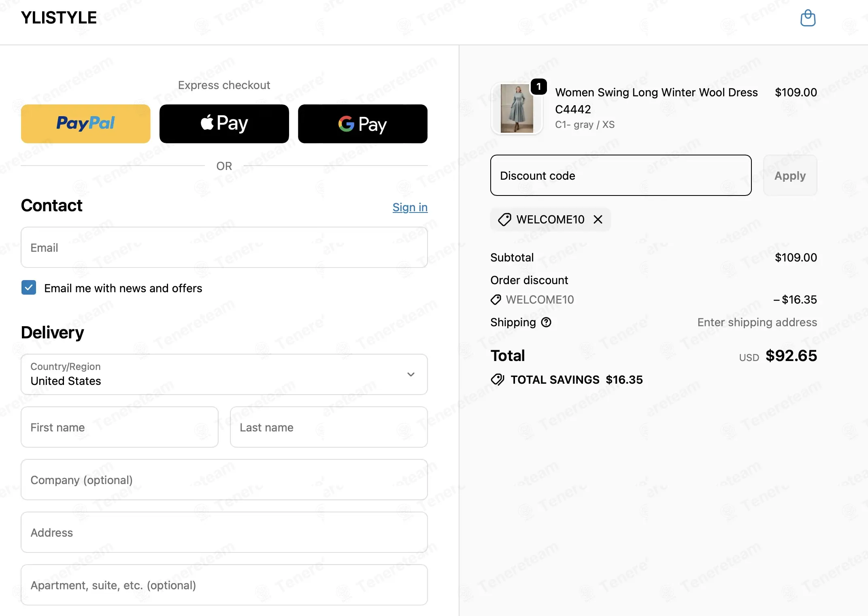Click the tag icon on the WELCOME10 chip
This screenshot has height=616, width=868.
pos(504,219)
